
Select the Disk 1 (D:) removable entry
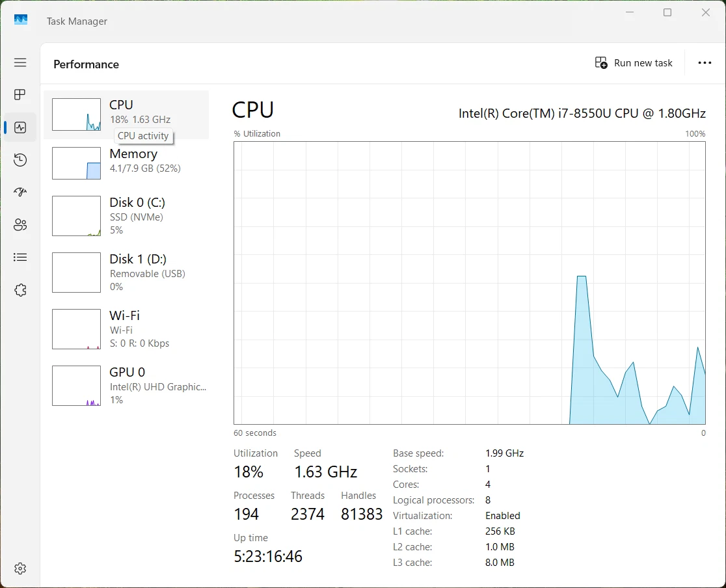(x=126, y=273)
